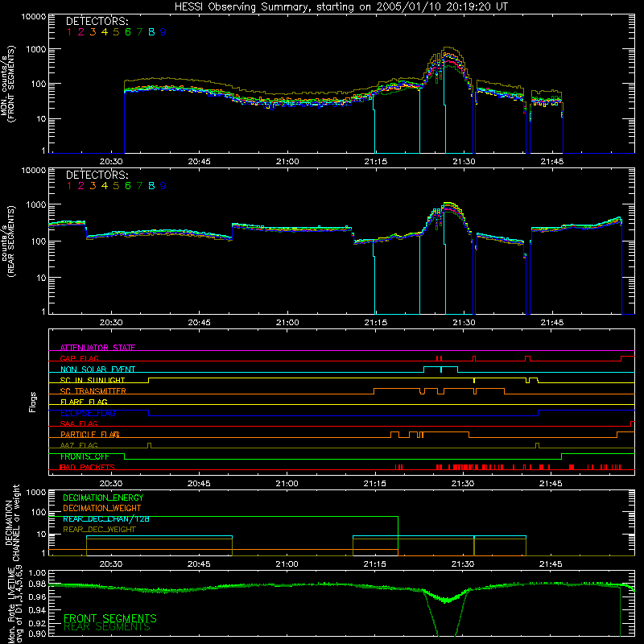Click 20:45 tick under front segments plot
644x644 pixels.
click(x=199, y=162)
